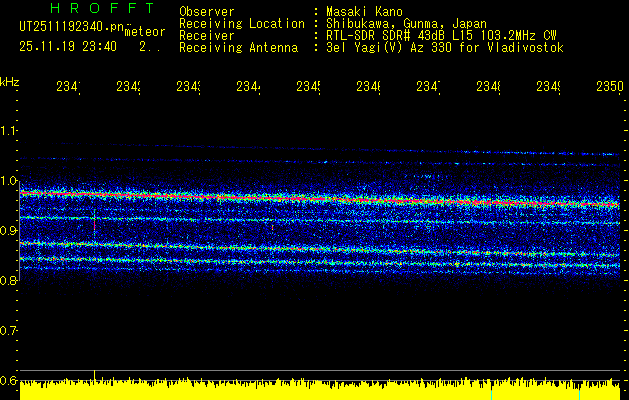Viewport: 629px width, 400px height.
Task: Click the 1.0 kHz frequency tick
Action: coord(9,181)
